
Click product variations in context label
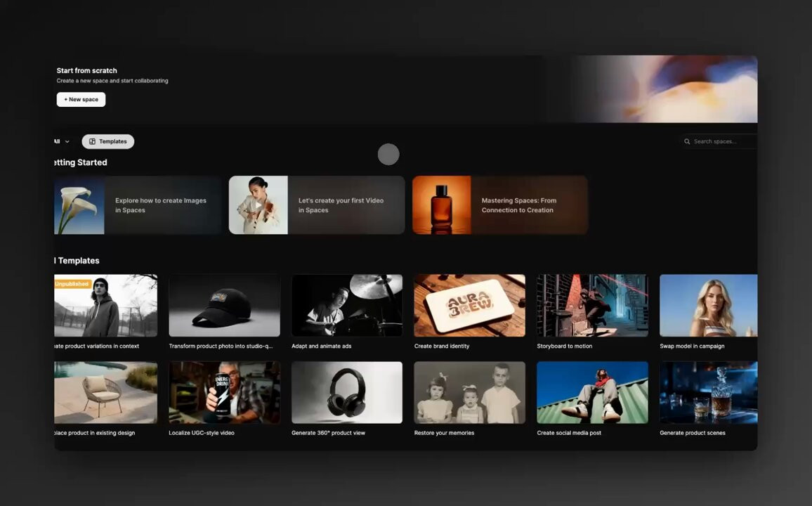[x=97, y=346]
